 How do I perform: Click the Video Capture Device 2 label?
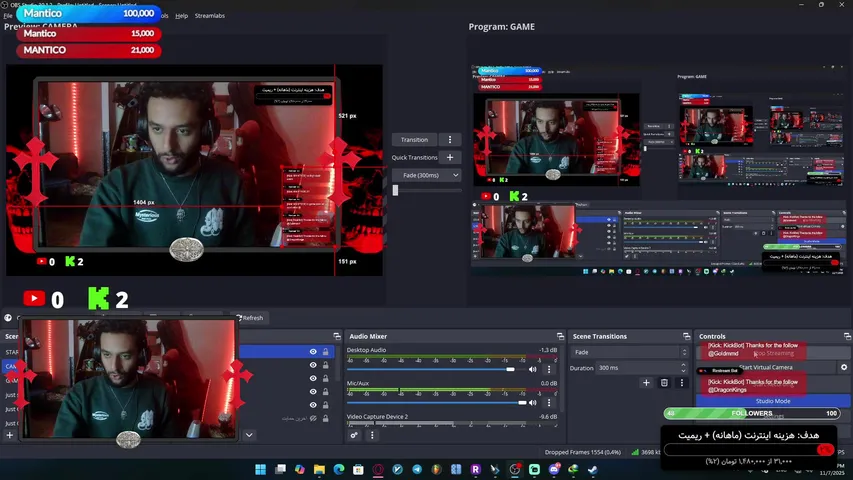(x=377, y=417)
